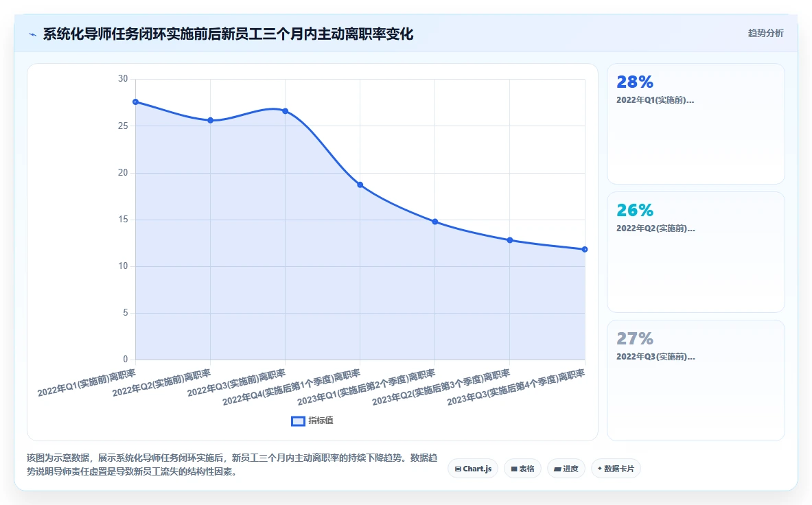
Task: Click the 2022年Q4 实施后第1个季度 data point
Action: (x=360, y=185)
